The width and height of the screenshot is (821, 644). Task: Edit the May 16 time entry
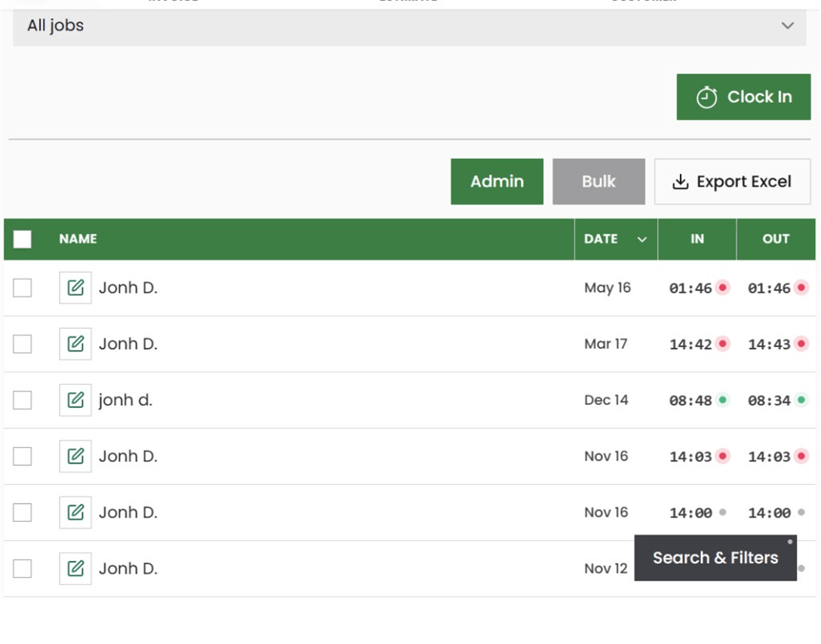[x=75, y=288]
